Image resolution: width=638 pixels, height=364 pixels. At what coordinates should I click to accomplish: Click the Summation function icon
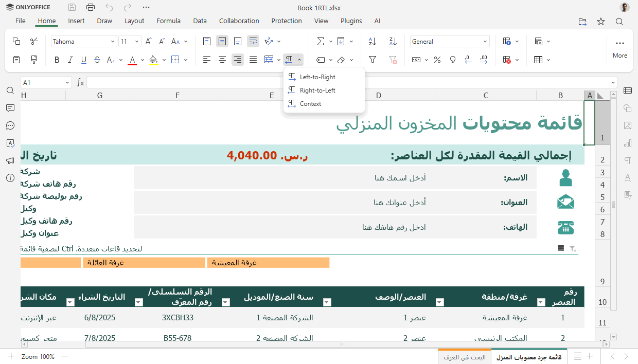(321, 42)
